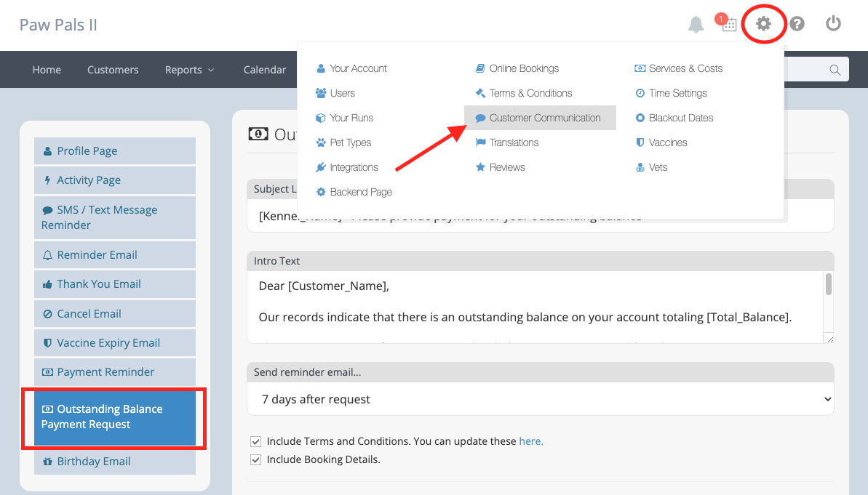Click the flag icon beside Translations
The width and height of the screenshot is (868, 495).
coord(480,142)
